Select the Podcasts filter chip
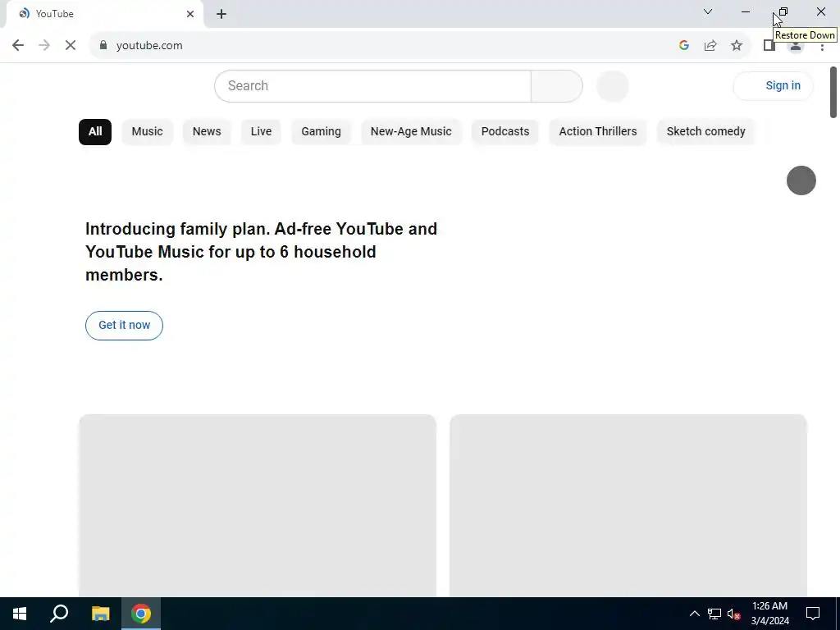This screenshot has width=840, height=630. point(505,132)
